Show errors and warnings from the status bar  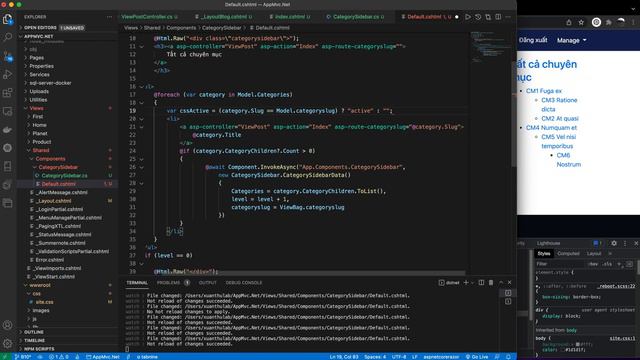coord(59,357)
